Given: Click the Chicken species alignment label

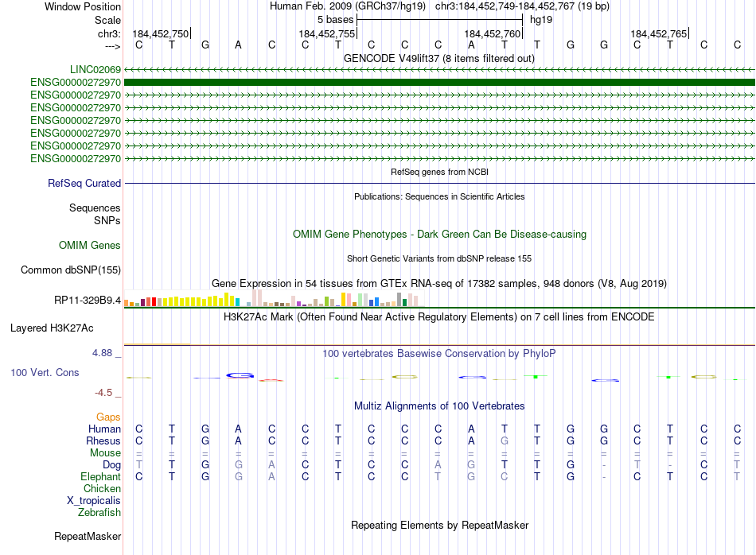Looking at the screenshot, I should click(x=102, y=488).
